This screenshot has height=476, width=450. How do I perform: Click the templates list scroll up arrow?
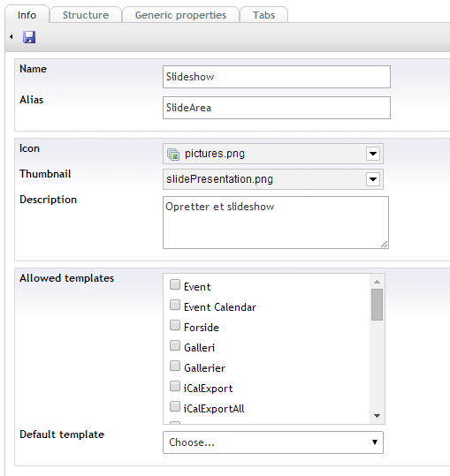(x=378, y=282)
